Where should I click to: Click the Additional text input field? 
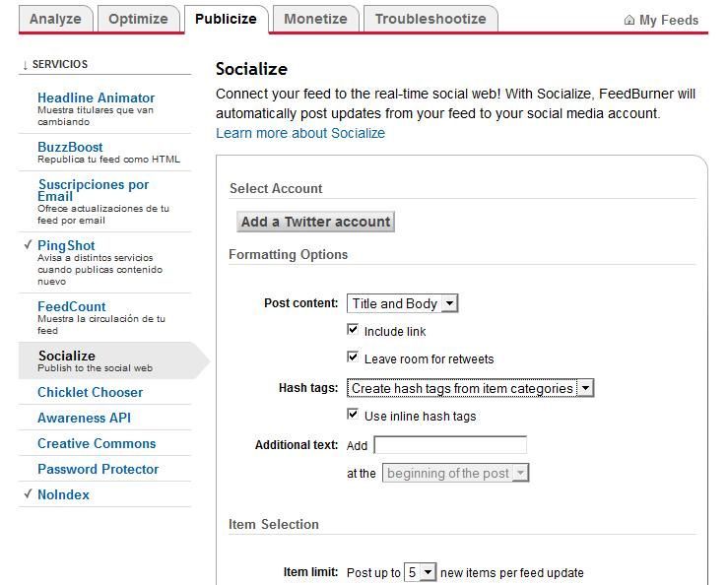pos(450,445)
